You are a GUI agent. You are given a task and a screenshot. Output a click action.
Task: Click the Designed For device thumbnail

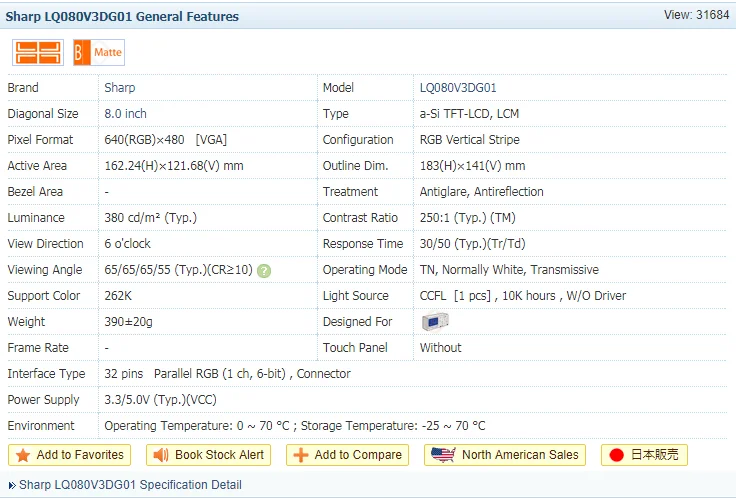(x=435, y=322)
